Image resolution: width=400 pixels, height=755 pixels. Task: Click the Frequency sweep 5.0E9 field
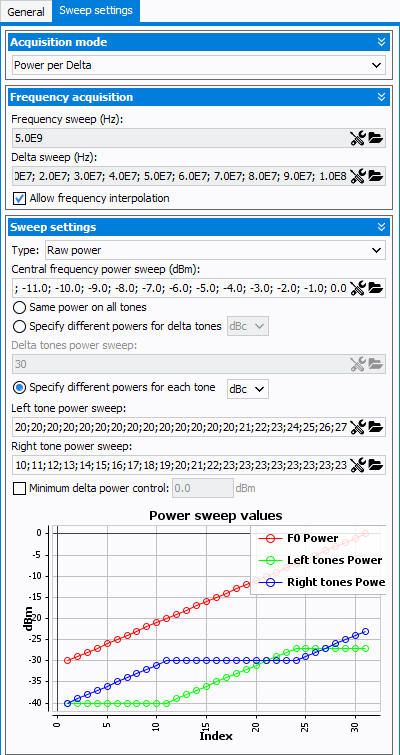coord(180,139)
